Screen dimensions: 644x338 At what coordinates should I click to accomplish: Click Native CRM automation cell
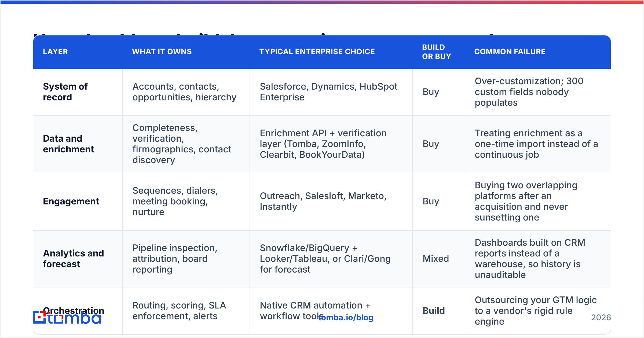click(331, 311)
